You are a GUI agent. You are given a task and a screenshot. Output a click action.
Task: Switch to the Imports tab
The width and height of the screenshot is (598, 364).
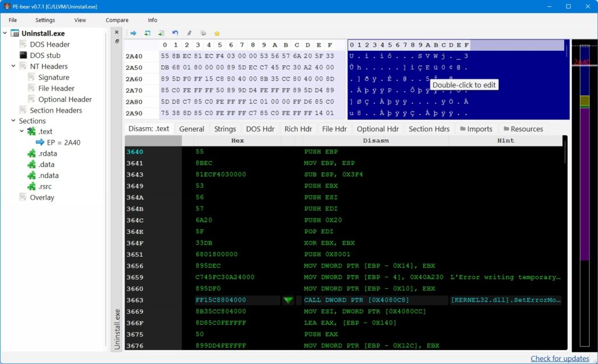[475, 129]
